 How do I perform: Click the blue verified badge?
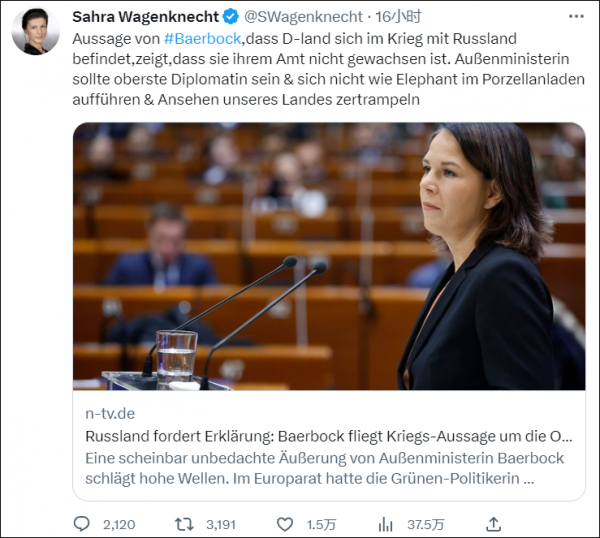pyautogui.click(x=231, y=17)
